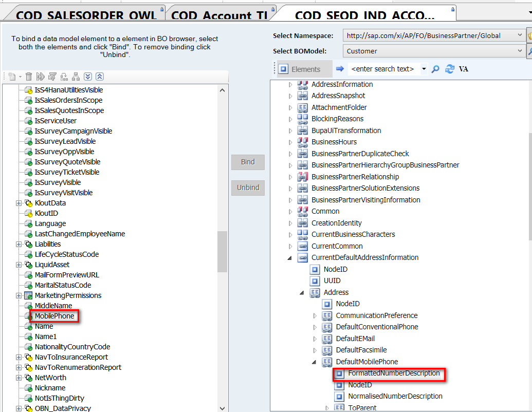Select FormattedNumberDescription in BO browser
Screen dimensions: 532x412
pos(394,373)
